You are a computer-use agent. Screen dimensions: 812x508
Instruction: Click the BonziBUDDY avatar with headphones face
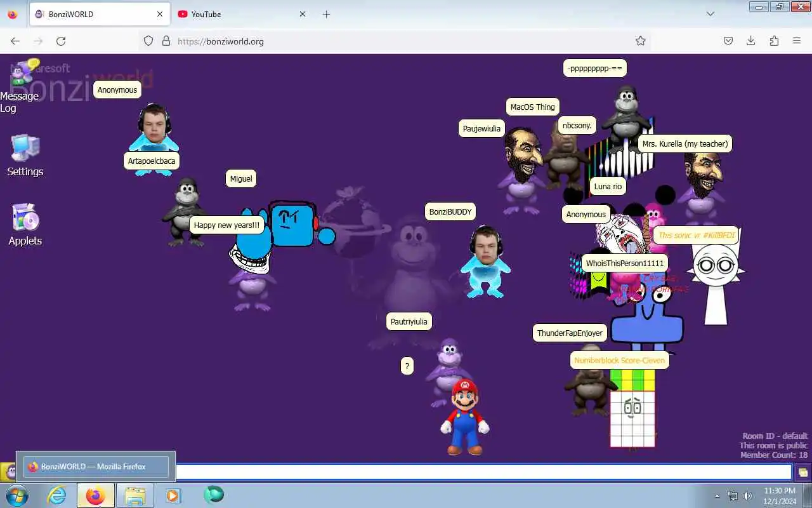pyautogui.click(x=486, y=262)
